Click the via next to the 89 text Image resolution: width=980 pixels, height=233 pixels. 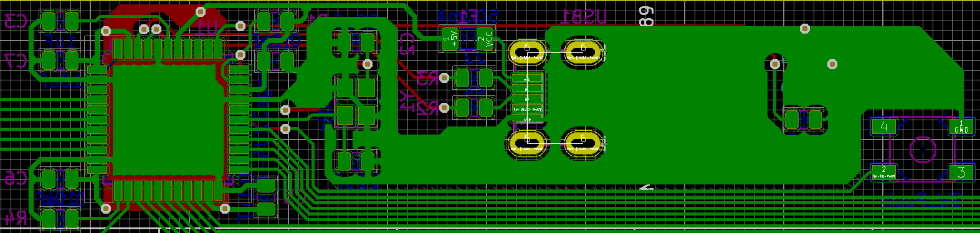[805, 28]
